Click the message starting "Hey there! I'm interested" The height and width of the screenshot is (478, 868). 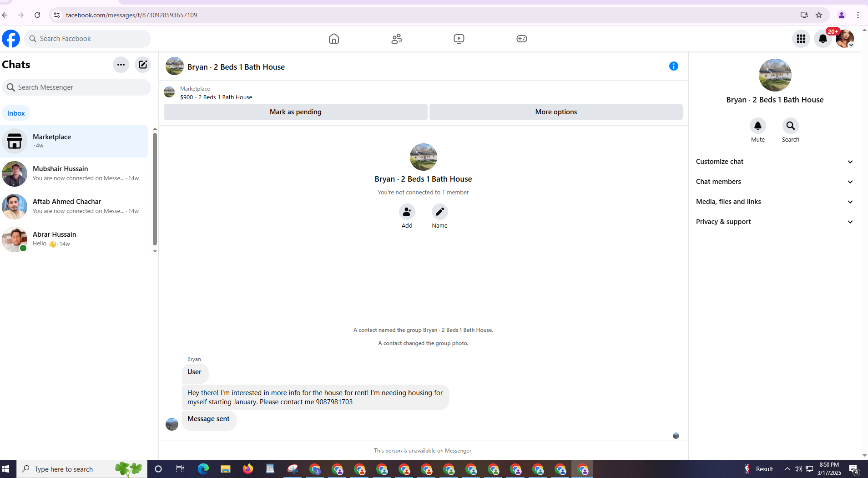click(315, 397)
